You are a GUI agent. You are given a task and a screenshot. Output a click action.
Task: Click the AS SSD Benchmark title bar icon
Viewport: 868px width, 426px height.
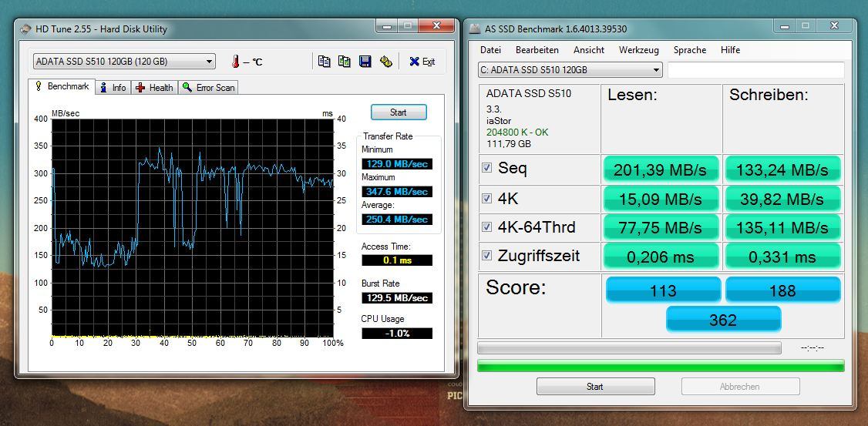click(x=474, y=29)
